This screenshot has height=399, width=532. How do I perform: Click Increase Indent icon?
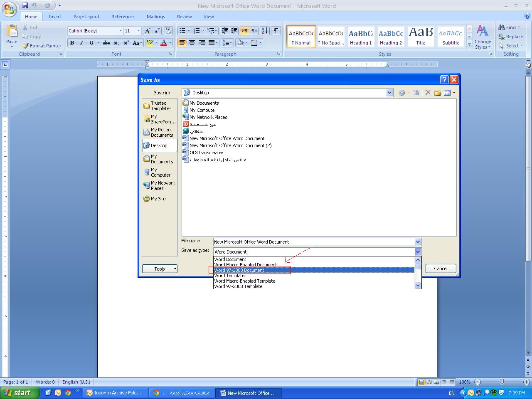click(x=234, y=31)
